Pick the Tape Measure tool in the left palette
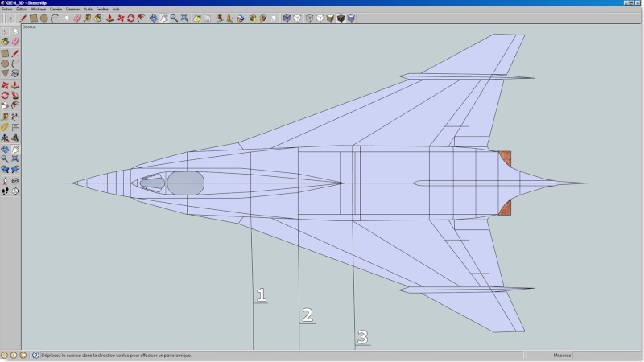 tap(5, 117)
